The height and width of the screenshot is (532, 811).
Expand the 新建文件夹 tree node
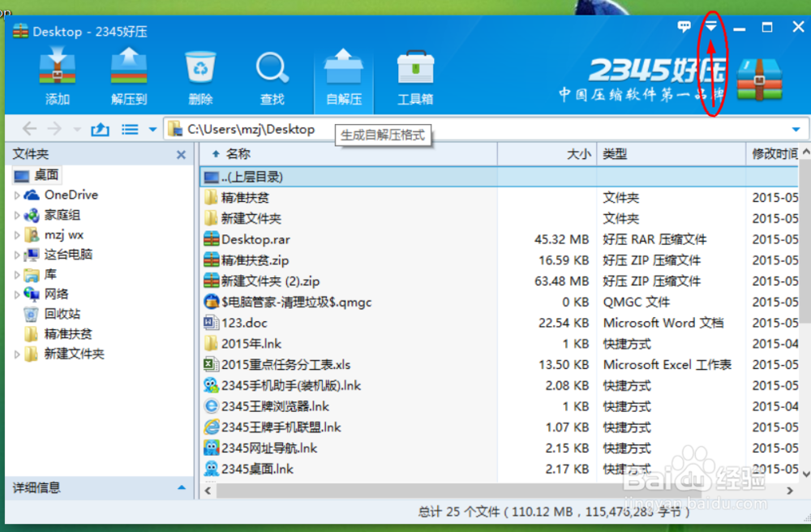16,354
